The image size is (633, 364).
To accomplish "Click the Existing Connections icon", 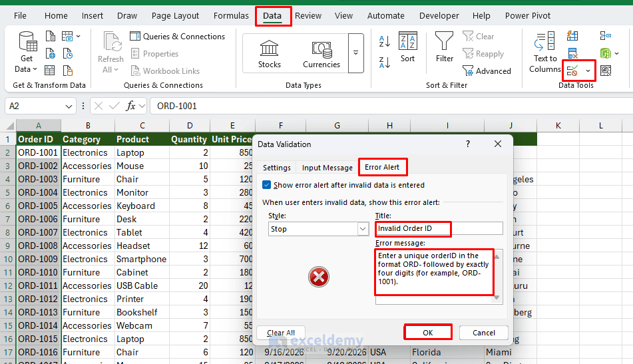I will click(x=68, y=71).
